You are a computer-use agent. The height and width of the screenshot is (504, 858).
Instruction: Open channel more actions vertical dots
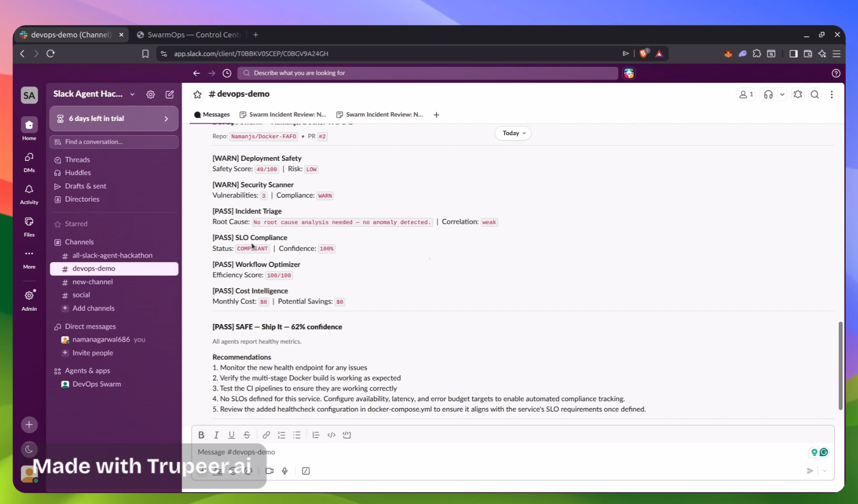click(831, 94)
